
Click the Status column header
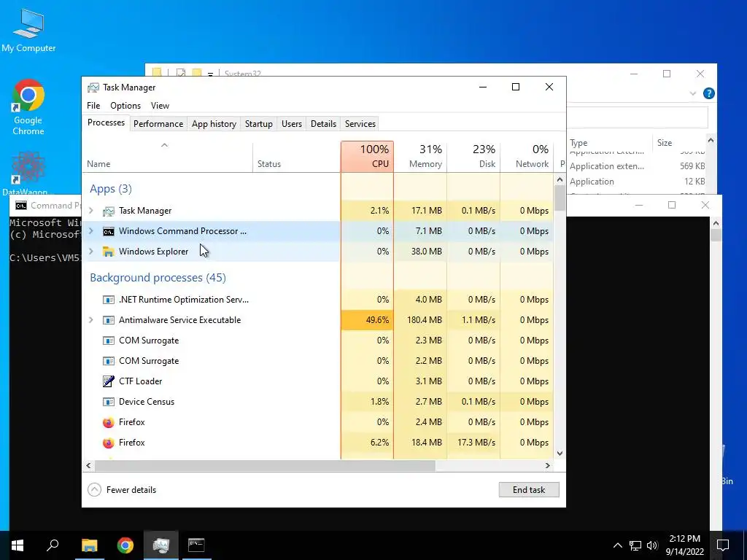(x=296, y=157)
